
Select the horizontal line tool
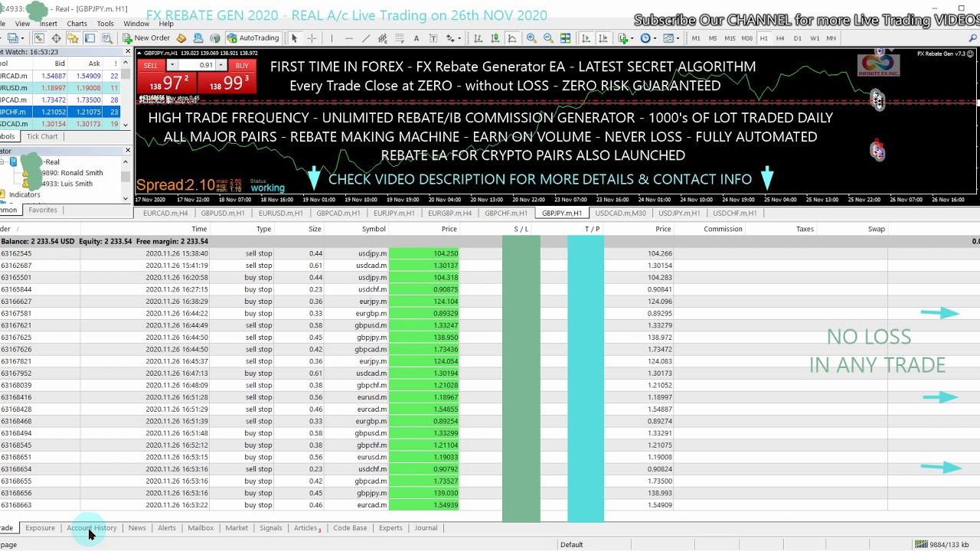[348, 38]
